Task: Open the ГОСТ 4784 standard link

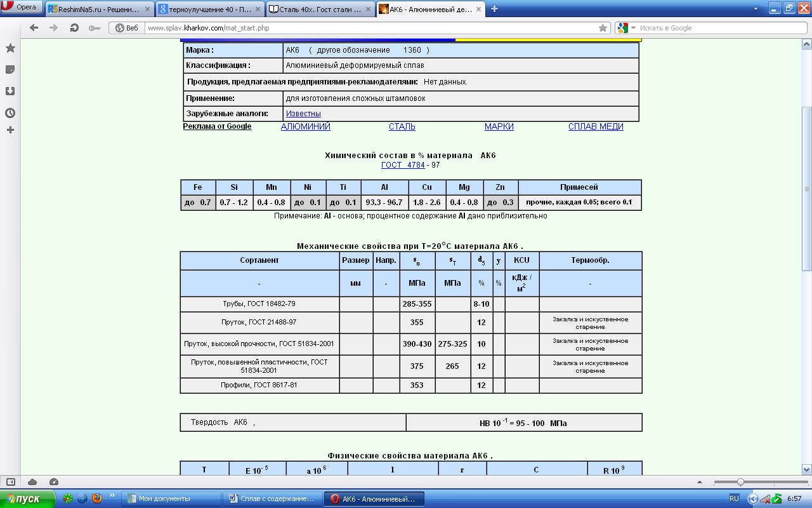Action: point(403,165)
